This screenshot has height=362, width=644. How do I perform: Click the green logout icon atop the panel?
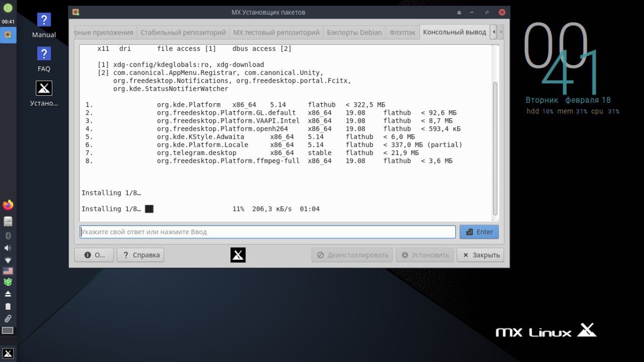(x=8, y=8)
